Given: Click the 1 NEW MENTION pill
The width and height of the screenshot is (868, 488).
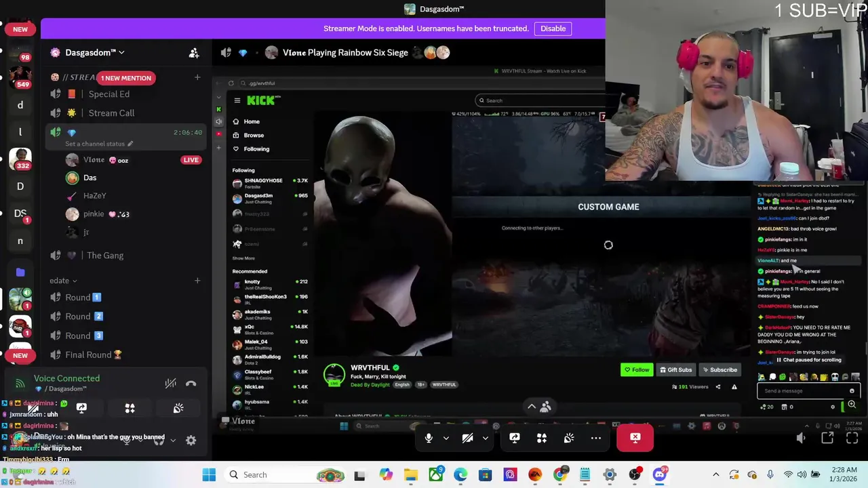Looking at the screenshot, I should [x=126, y=78].
